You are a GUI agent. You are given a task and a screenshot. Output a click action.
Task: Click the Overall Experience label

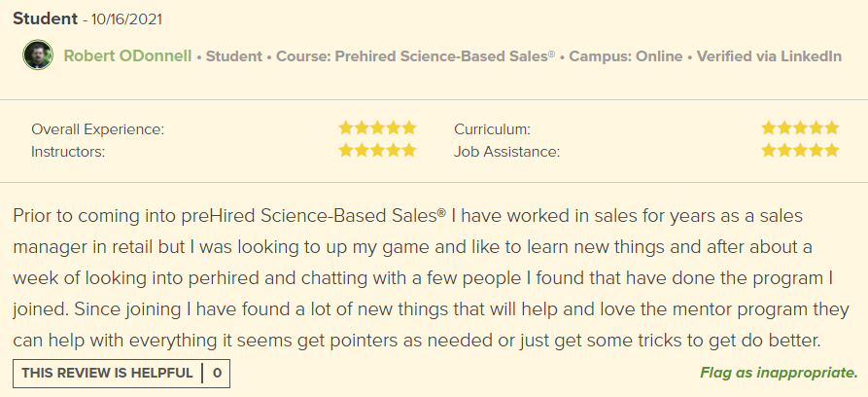click(x=97, y=128)
